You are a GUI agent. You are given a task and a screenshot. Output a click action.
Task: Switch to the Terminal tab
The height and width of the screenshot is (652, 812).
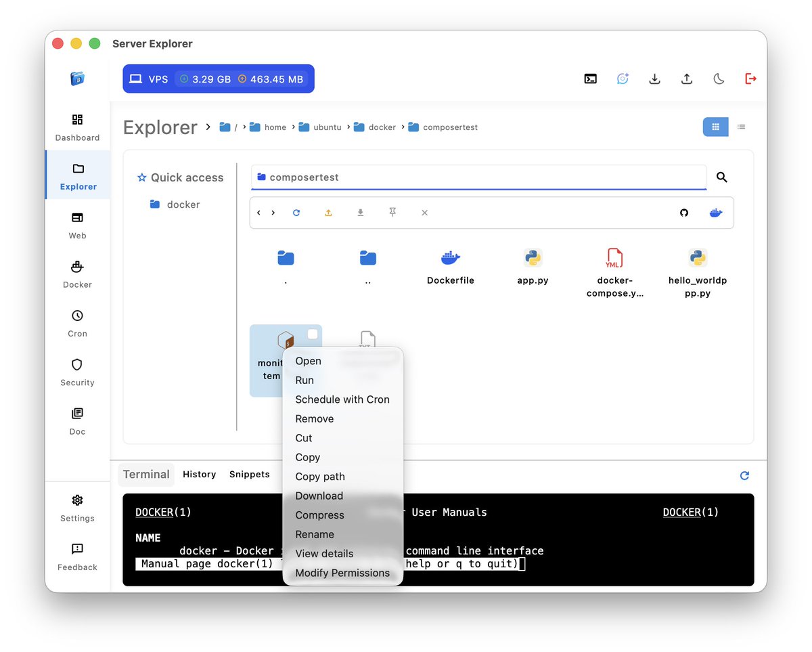pos(146,475)
